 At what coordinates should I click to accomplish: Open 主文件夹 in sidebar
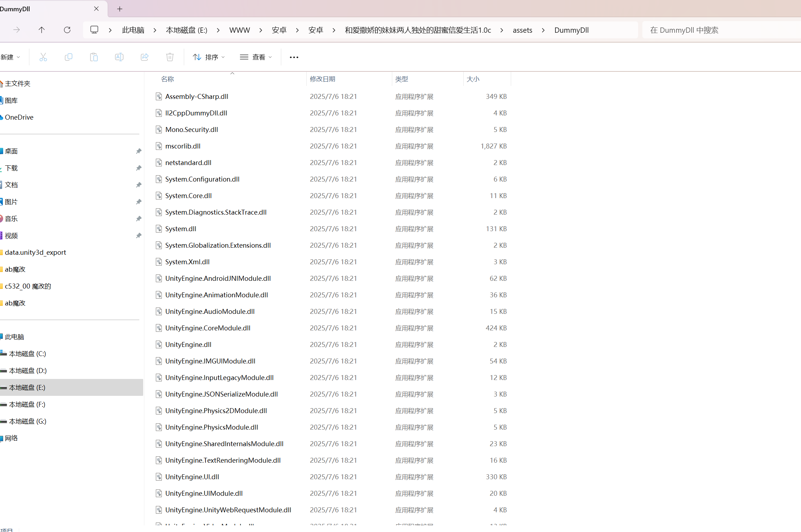tap(18, 84)
